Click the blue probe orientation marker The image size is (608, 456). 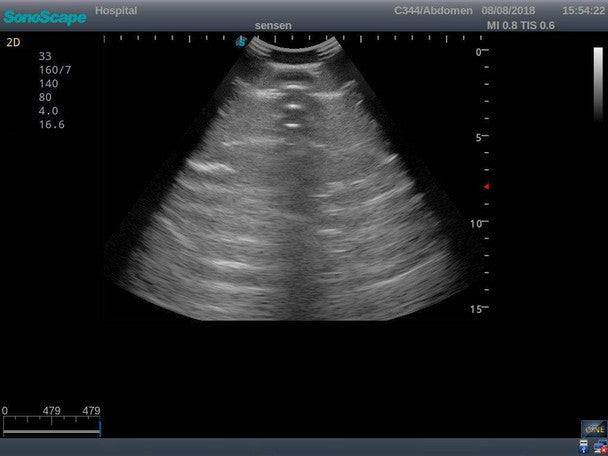pos(241,41)
